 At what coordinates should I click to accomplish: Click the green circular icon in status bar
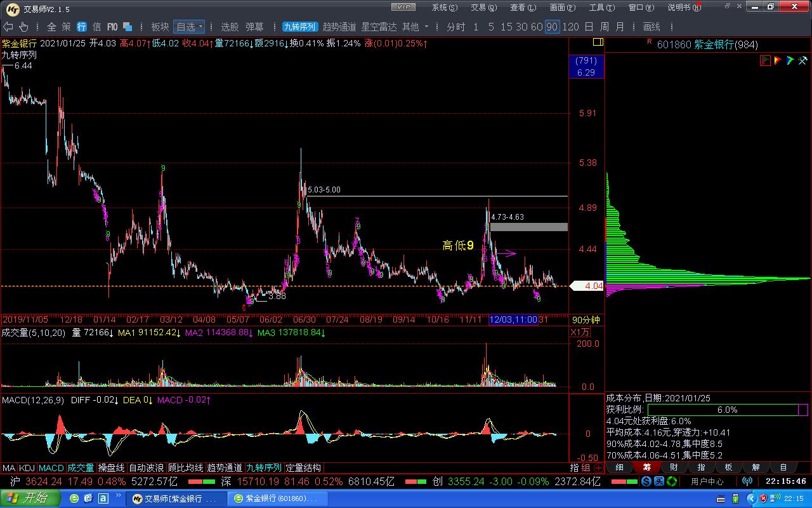point(672,481)
